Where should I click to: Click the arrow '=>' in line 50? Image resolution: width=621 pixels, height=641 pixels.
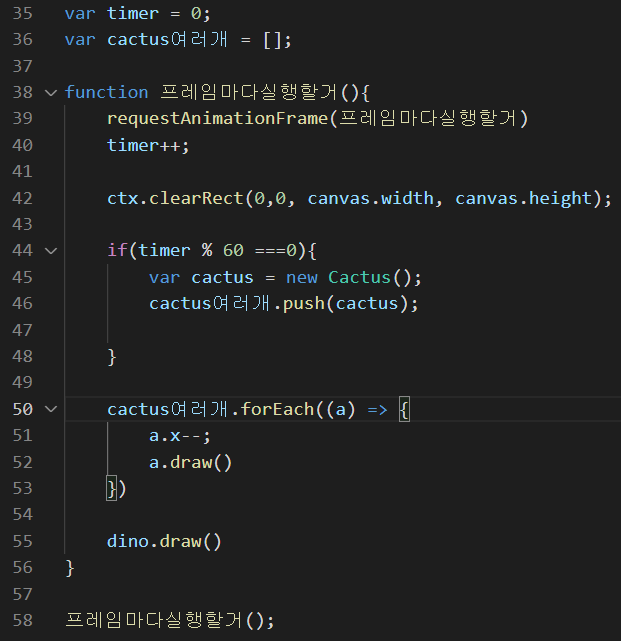(377, 409)
